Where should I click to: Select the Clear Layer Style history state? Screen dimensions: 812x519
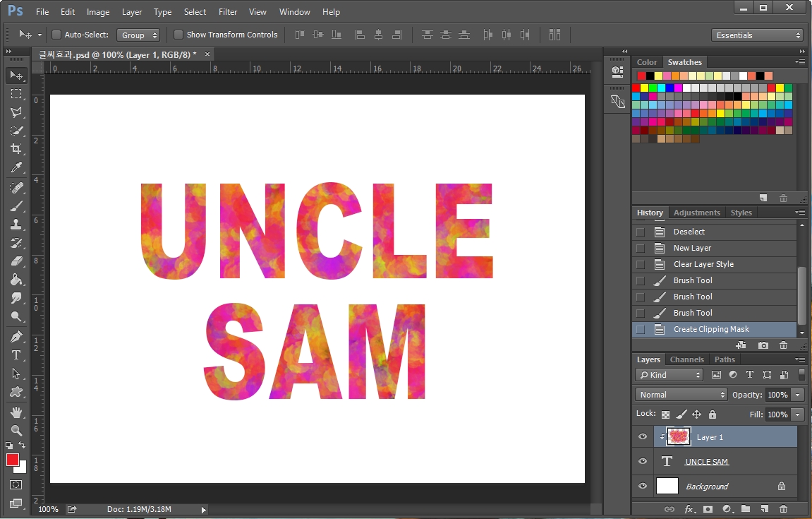pos(715,264)
